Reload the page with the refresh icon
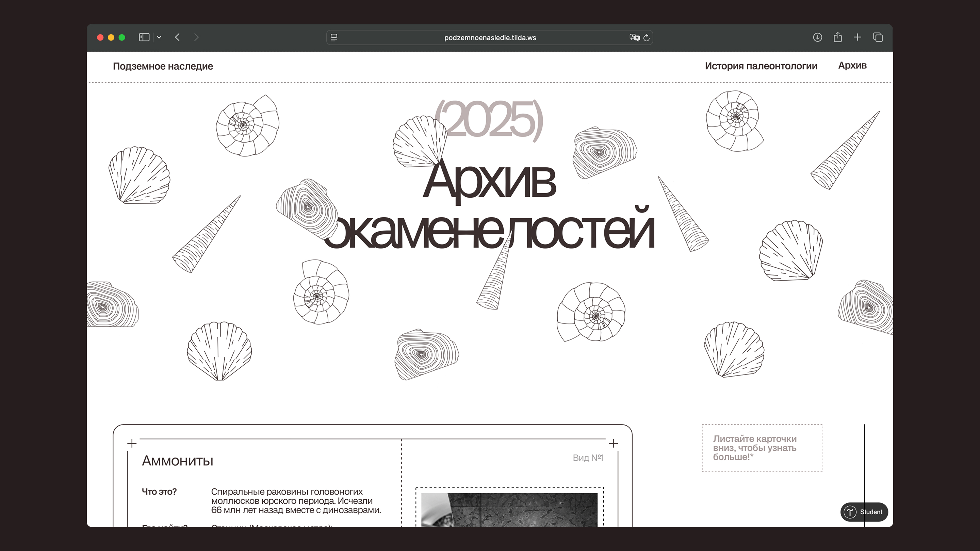980x551 pixels. click(x=647, y=38)
